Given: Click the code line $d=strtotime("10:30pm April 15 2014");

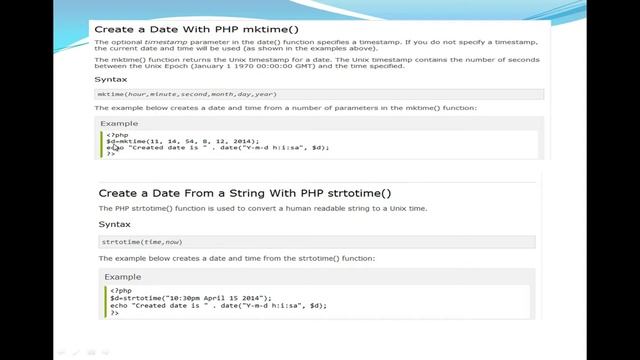Looking at the screenshot, I should [x=191, y=298].
